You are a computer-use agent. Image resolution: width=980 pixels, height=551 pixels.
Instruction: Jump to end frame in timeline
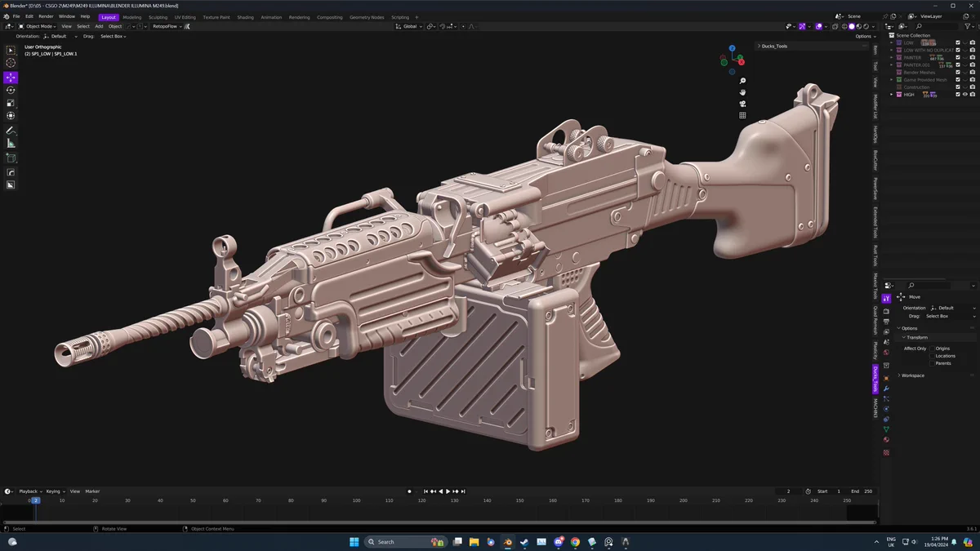463,491
